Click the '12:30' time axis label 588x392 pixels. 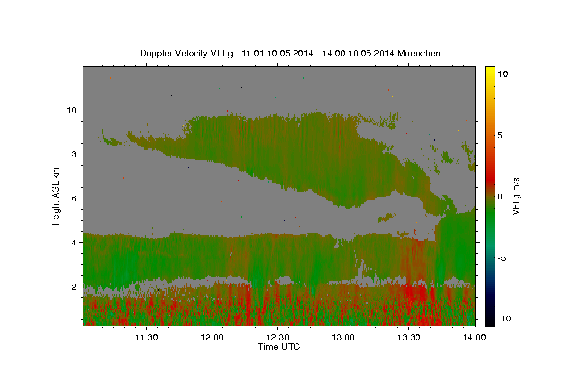pyautogui.click(x=277, y=337)
